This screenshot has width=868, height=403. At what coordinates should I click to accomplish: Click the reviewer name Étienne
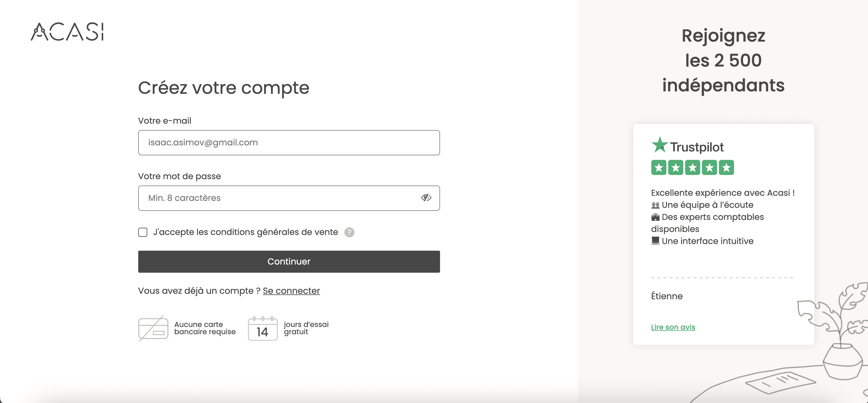(x=667, y=296)
